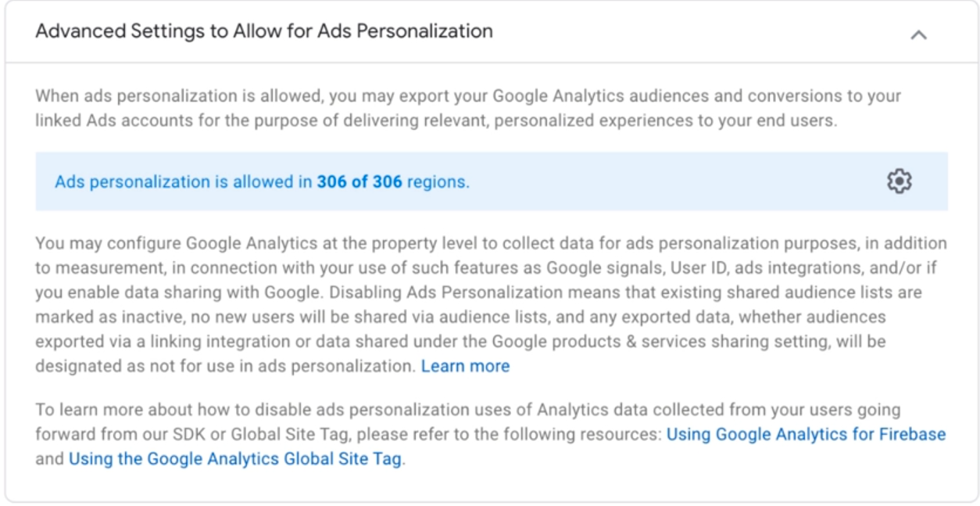Open the Learn more link

click(465, 366)
